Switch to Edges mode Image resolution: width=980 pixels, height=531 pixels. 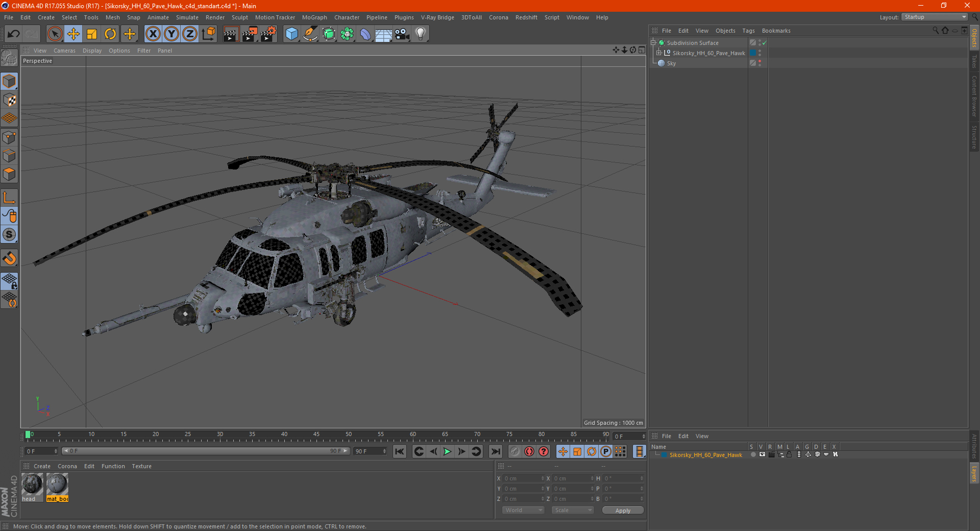pyautogui.click(x=9, y=156)
